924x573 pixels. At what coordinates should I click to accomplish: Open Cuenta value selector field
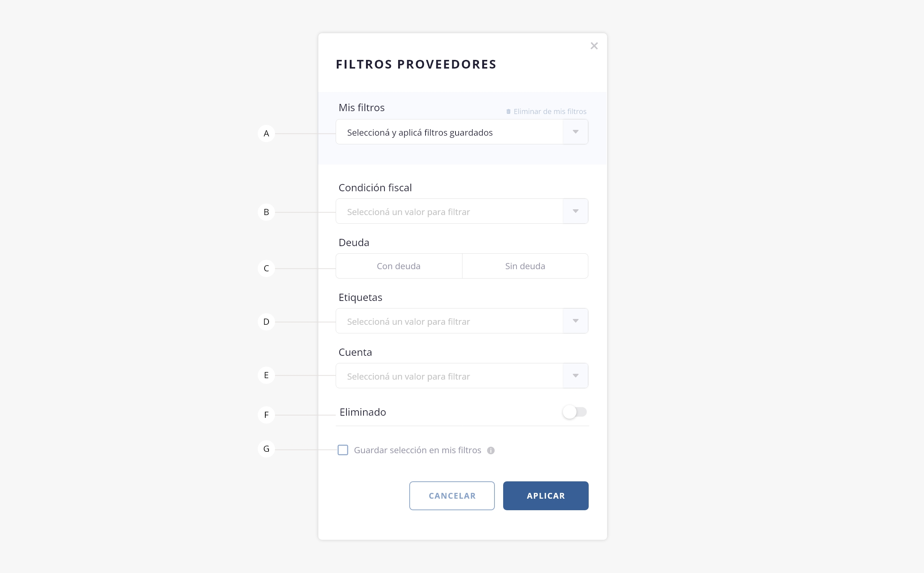[449, 376]
